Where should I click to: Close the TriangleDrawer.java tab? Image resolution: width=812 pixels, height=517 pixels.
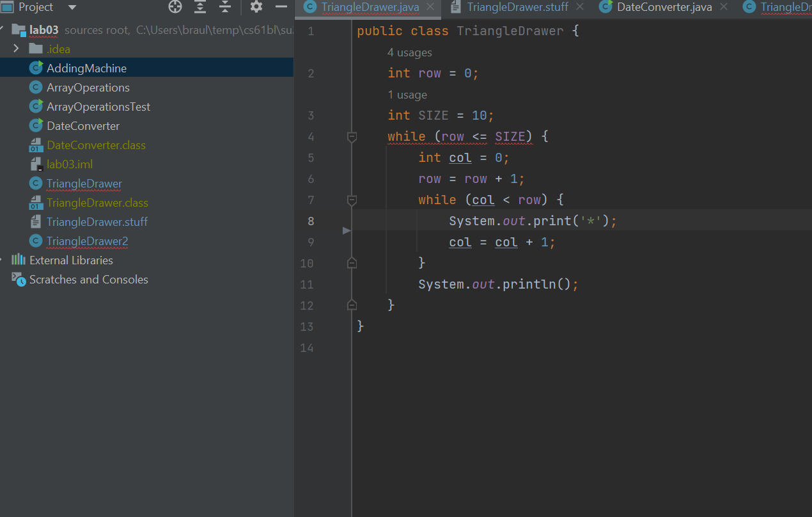pyautogui.click(x=430, y=7)
